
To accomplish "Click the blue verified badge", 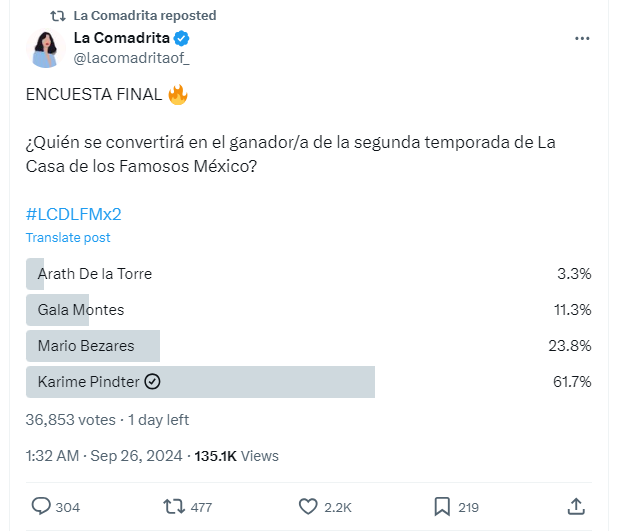I will (182, 38).
